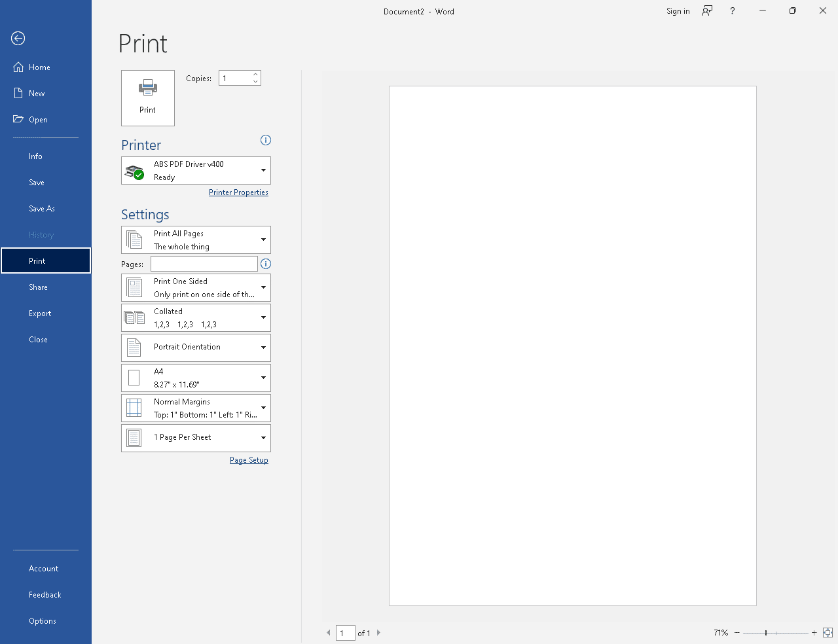Image resolution: width=838 pixels, height=644 pixels.
Task: Click the Zoom to Page icon
Action: [828, 633]
